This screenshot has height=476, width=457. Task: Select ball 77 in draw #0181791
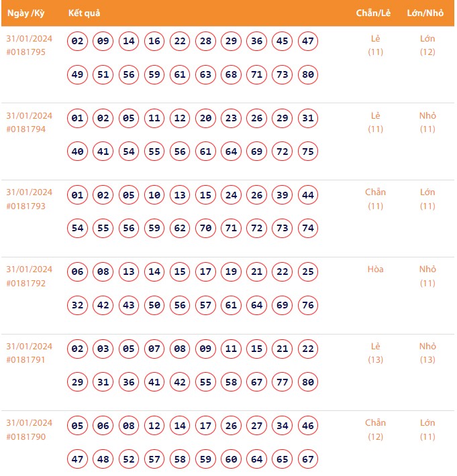pyautogui.click(x=283, y=382)
